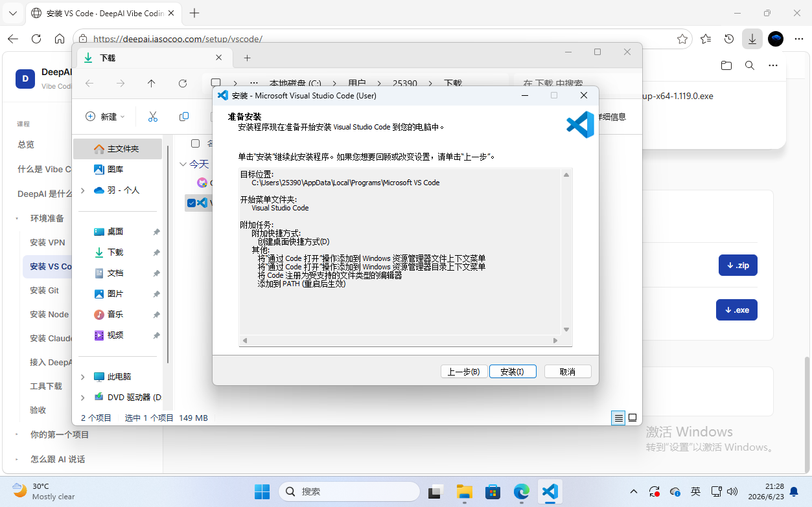Click the summary horizontal scroll left arrow

click(245, 341)
